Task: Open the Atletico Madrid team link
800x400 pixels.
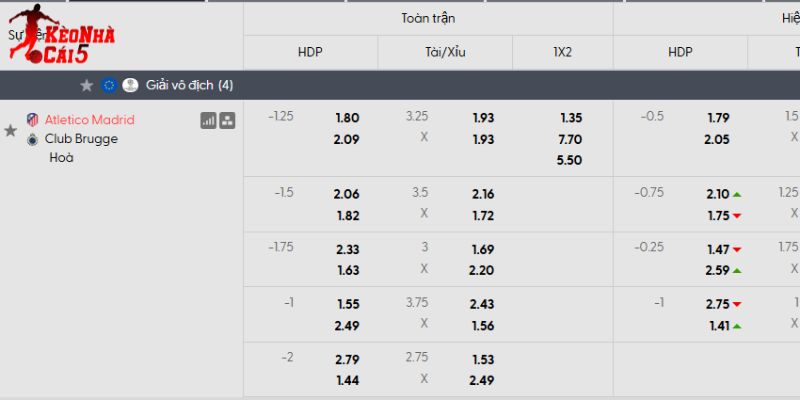Action: pyautogui.click(x=89, y=120)
